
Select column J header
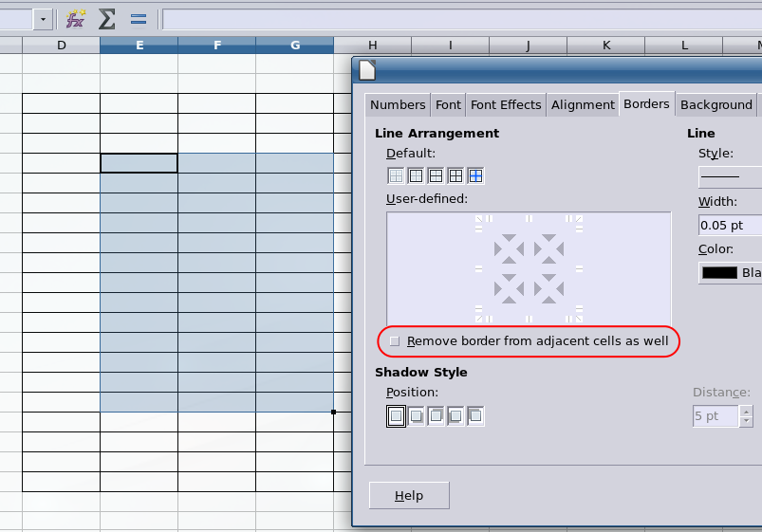(x=529, y=46)
